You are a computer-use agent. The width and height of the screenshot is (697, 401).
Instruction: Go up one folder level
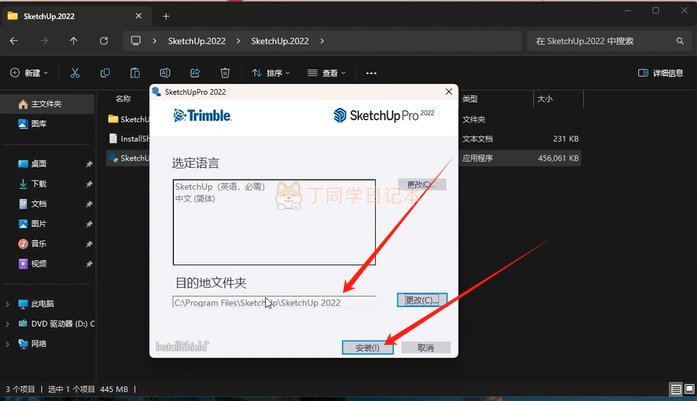(x=73, y=41)
